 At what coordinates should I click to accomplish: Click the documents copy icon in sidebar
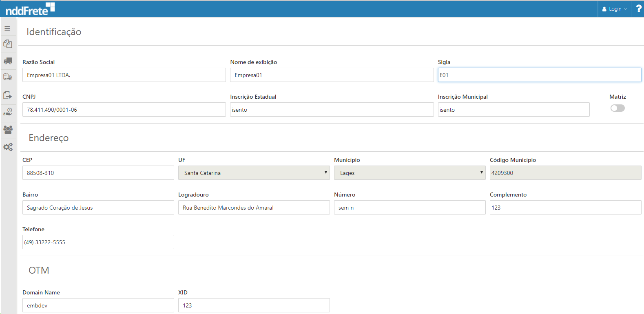8,44
